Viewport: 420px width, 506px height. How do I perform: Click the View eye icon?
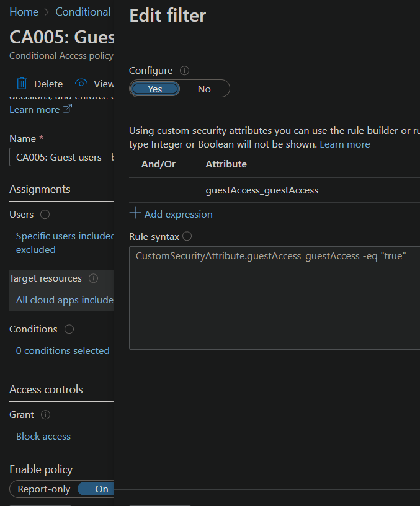pyautogui.click(x=81, y=84)
